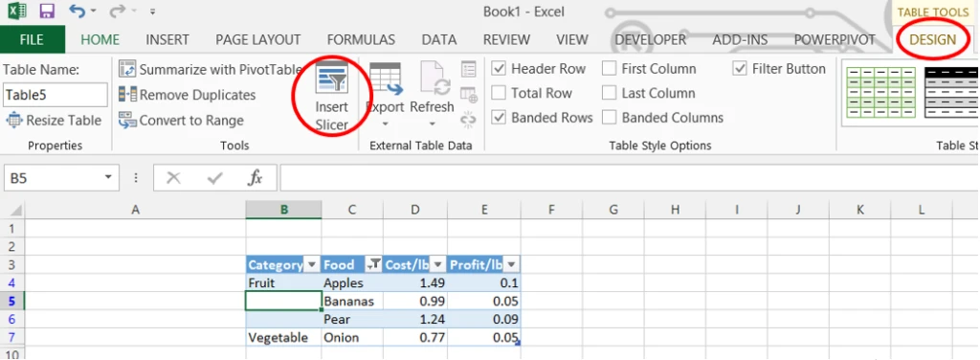
Task: Open the DEVELOPER tab
Action: tap(651, 39)
